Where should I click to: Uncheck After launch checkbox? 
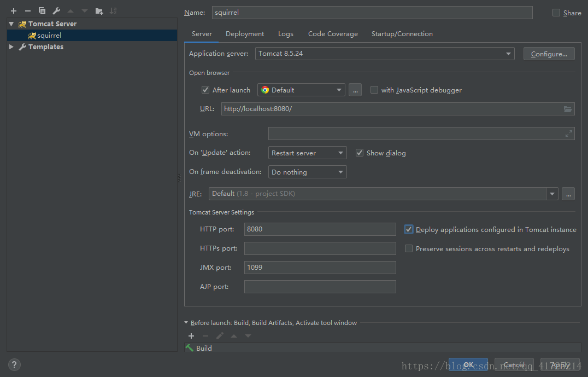tap(205, 90)
